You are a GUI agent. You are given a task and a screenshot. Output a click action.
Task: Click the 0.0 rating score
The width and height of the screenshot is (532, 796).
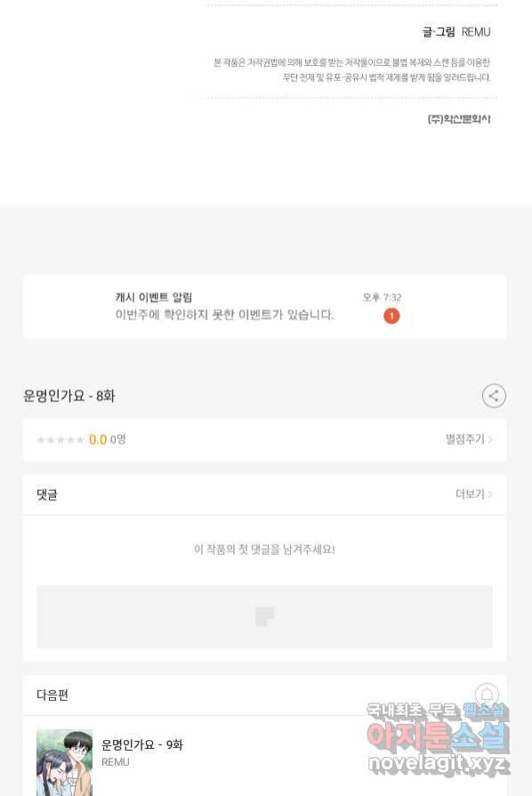(x=98, y=439)
